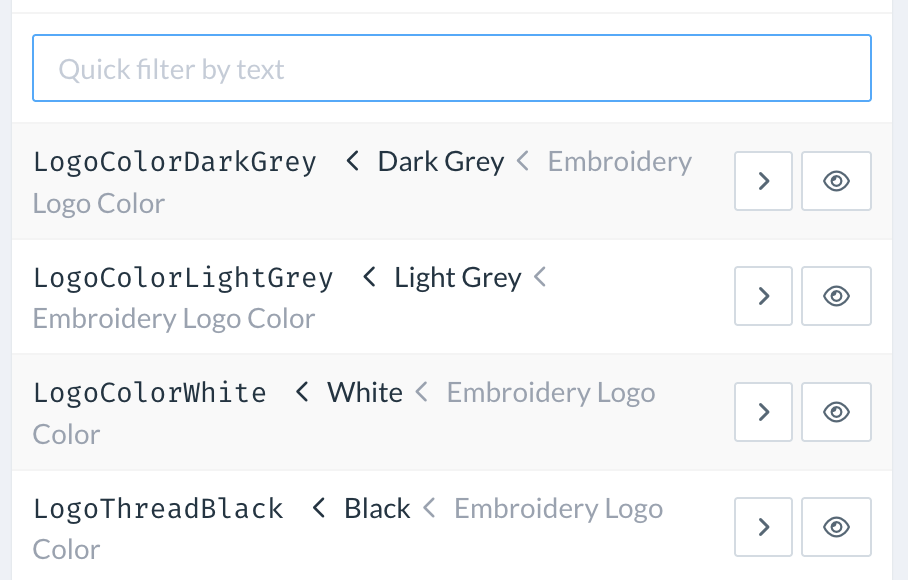Select the LogoThreadBlack code name
Viewport: 908px width, 580px height.
pyautogui.click(x=158, y=508)
